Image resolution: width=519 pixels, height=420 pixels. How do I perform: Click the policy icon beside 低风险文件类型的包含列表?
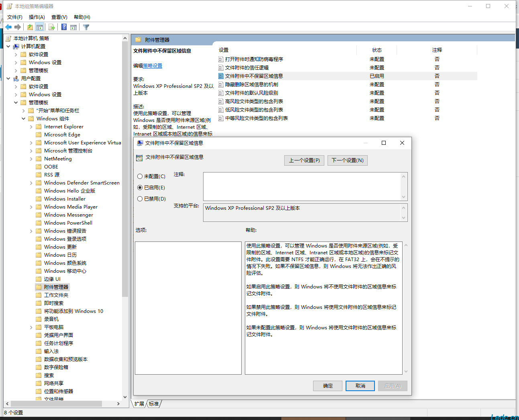coord(221,110)
